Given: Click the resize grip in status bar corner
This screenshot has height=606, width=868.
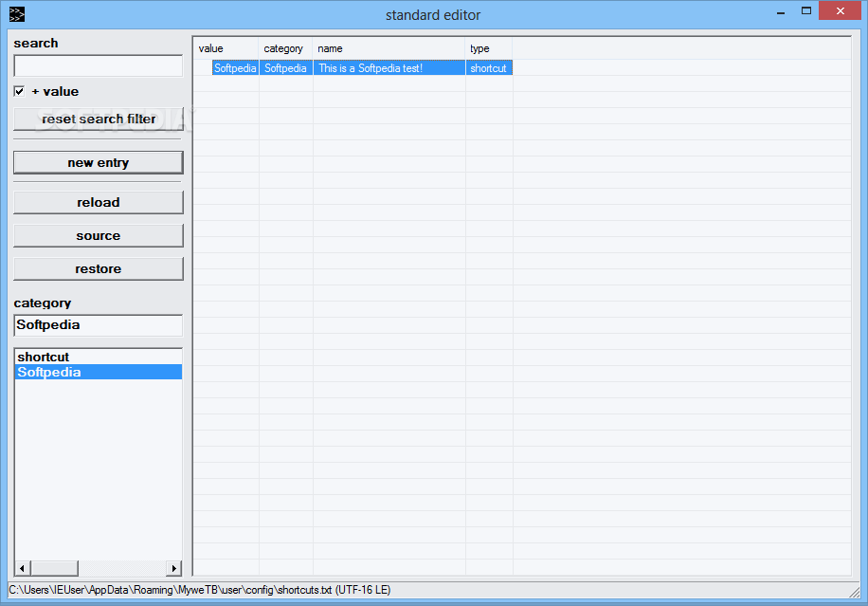Looking at the screenshot, I should pos(854,592).
